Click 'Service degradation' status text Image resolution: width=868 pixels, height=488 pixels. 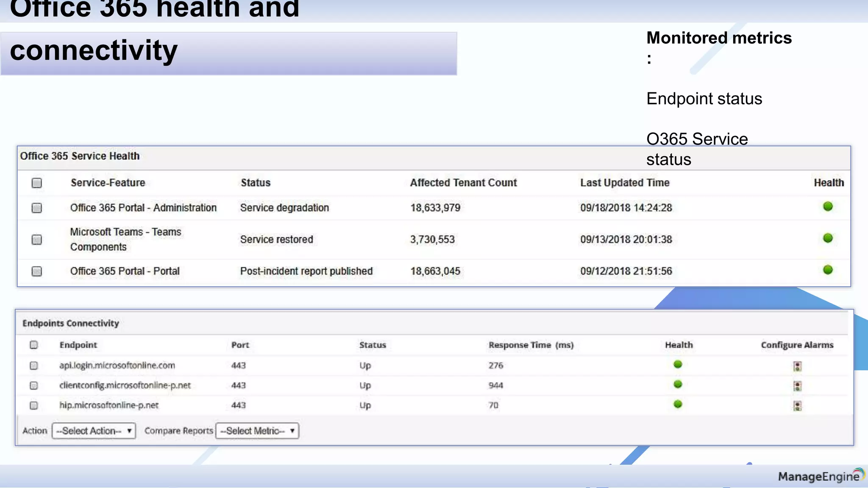pyautogui.click(x=284, y=208)
